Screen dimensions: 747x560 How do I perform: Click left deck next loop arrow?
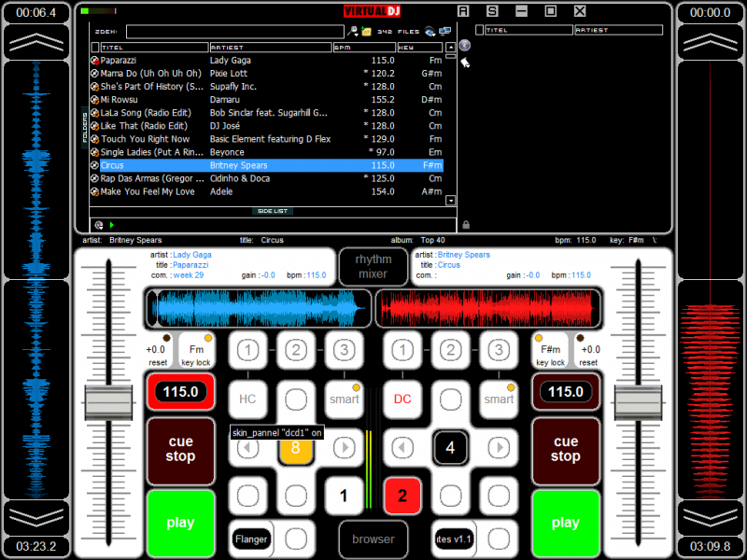344,448
